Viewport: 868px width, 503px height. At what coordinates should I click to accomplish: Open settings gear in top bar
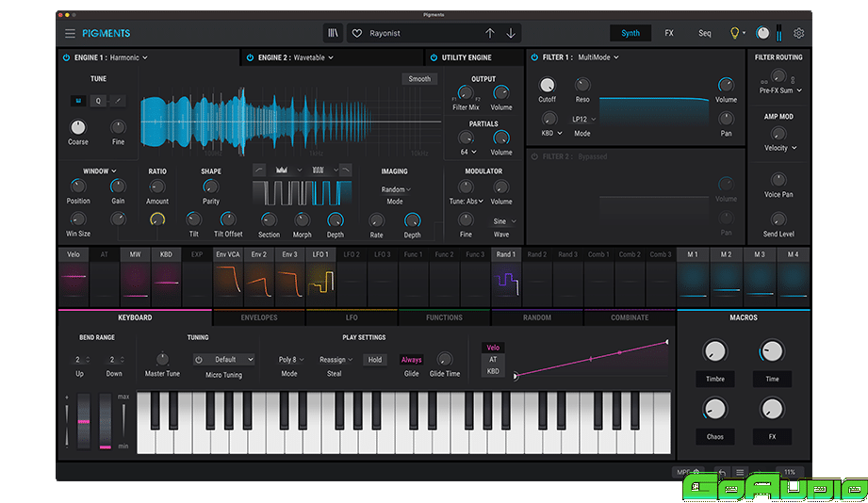click(x=798, y=33)
